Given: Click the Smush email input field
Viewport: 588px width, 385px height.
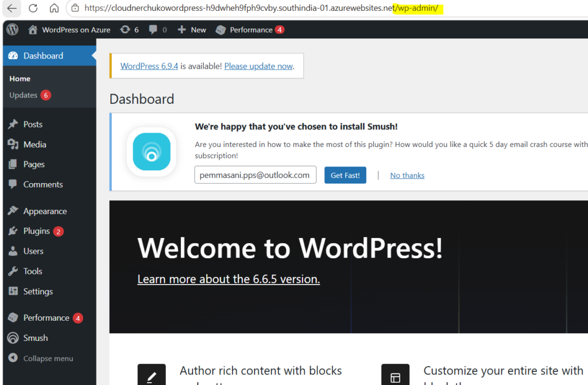Looking at the screenshot, I should point(256,175).
